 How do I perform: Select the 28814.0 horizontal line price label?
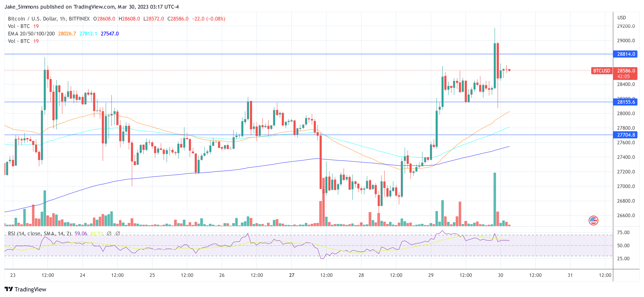(x=625, y=54)
